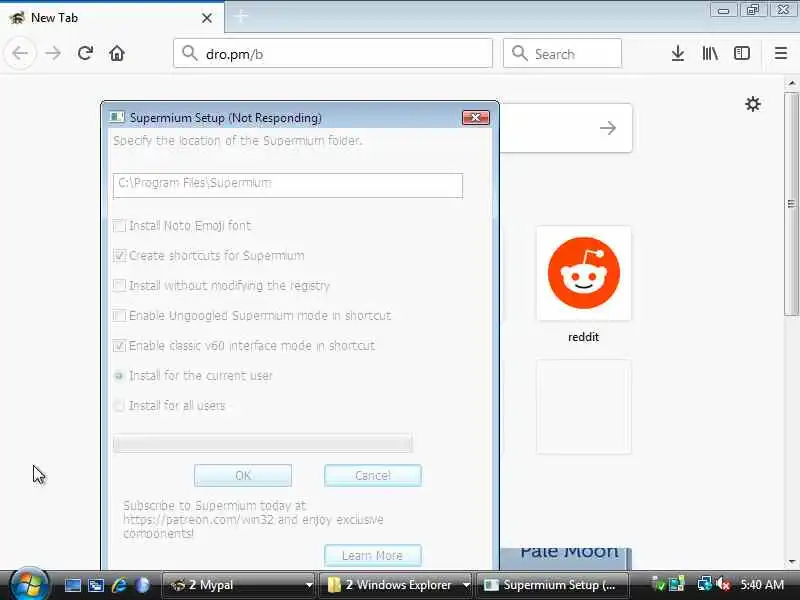This screenshot has width=800, height=600.
Task: Click the 5:40 AM clock
Action: pos(762,585)
